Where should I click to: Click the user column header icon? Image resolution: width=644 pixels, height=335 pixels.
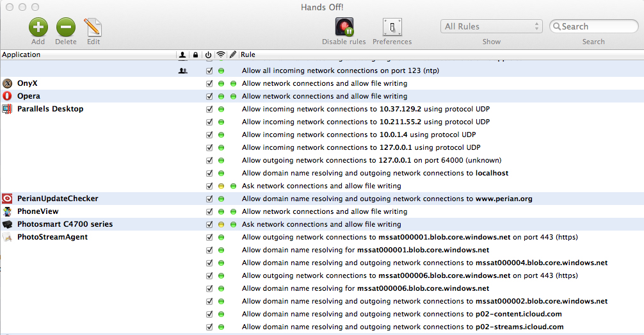[x=182, y=54]
